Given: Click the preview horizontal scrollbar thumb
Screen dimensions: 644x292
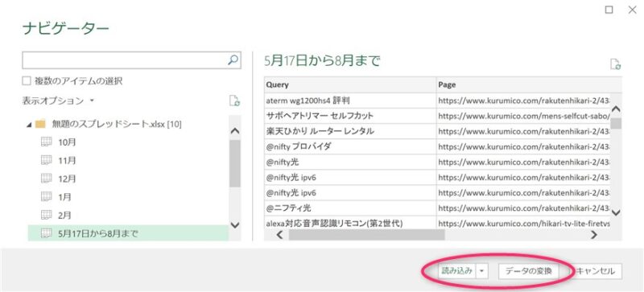Looking at the screenshot, I should [x=367, y=235].
